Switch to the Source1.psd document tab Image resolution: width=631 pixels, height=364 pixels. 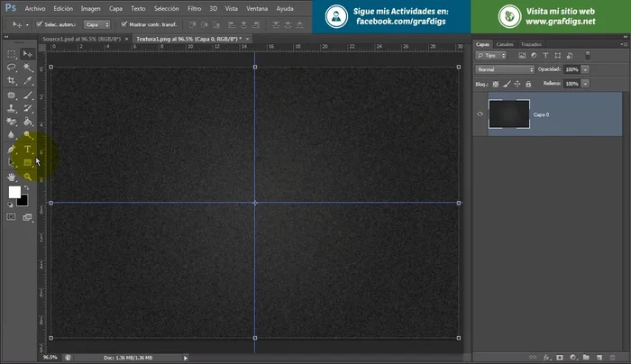tap(83, 40)
